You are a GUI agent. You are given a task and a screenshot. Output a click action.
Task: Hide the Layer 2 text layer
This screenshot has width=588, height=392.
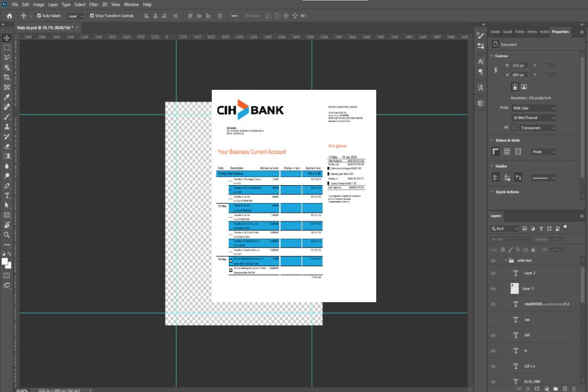point(493,273)
